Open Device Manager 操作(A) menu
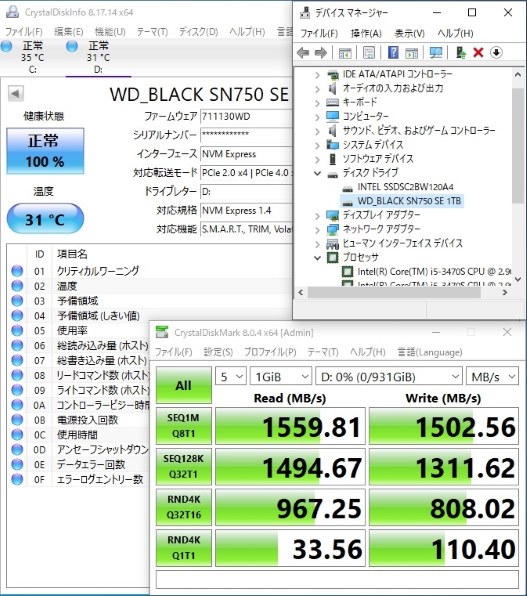 pyautogui.click(x=366, y=33)
